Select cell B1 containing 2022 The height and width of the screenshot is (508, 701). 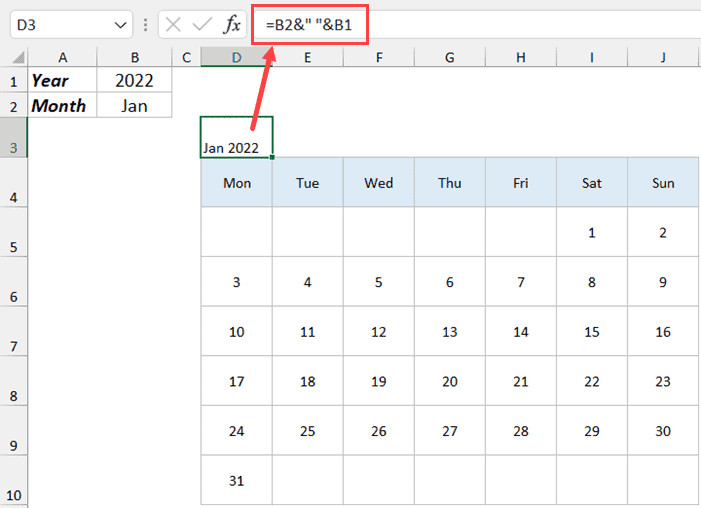[134, 80]
